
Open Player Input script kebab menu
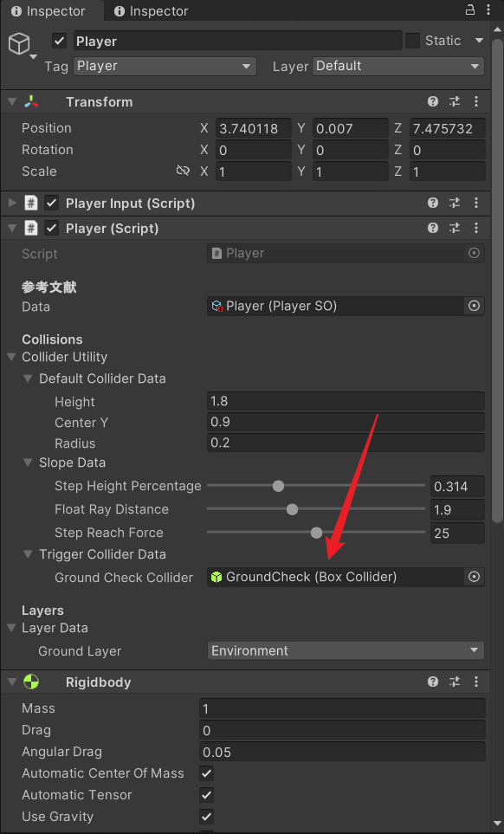click(476, 203)
